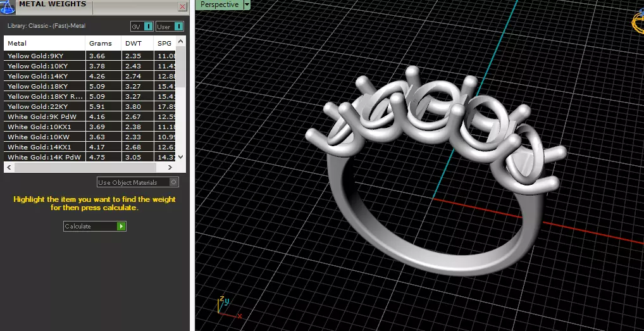Screen dimensions: 644x331
Task: Click the 3.66 grams value
Action: point(97,56)
